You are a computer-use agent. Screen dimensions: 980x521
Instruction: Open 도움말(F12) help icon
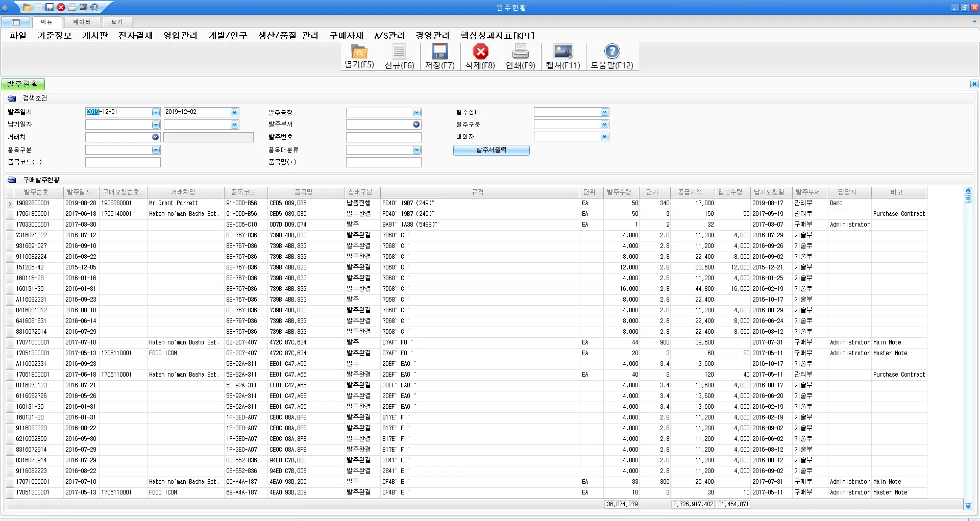(611, 52)
